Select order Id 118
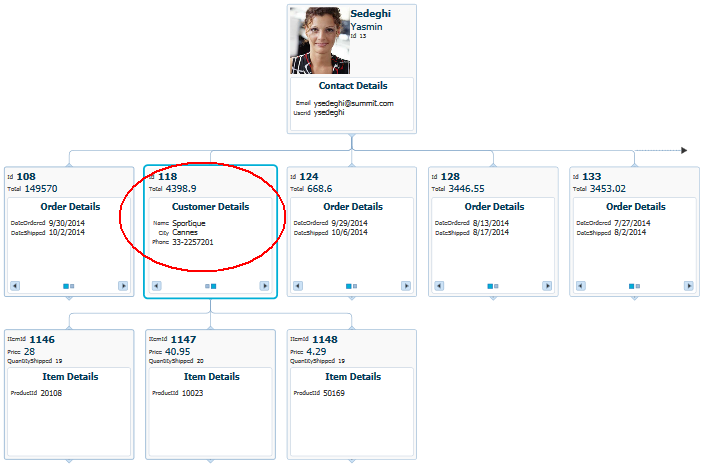The width and height of the screenshot is (703, 470). pyautogui.click(x=168, y=177)
